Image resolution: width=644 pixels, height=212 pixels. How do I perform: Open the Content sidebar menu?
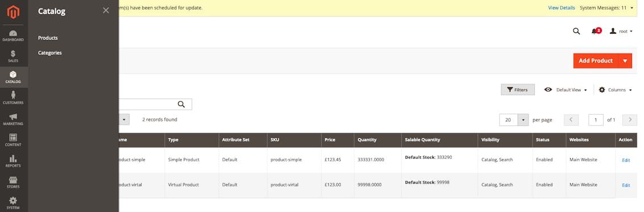(x=13, y=140)
